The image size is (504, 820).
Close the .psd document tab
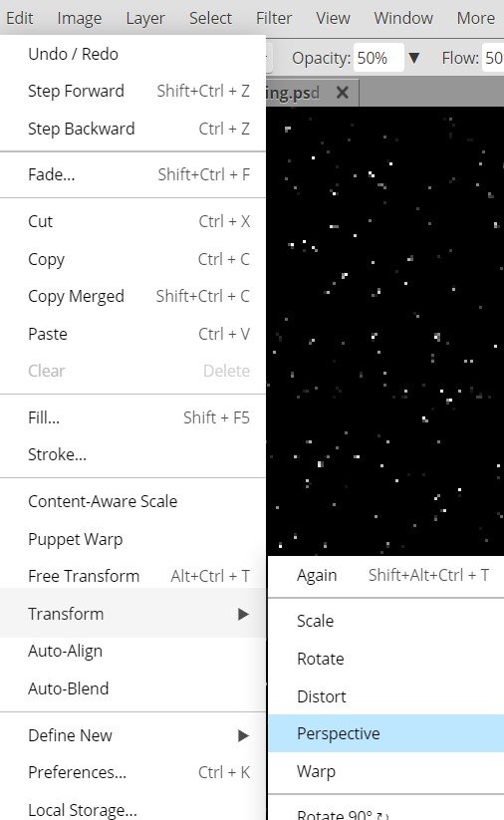coord(343,93)
